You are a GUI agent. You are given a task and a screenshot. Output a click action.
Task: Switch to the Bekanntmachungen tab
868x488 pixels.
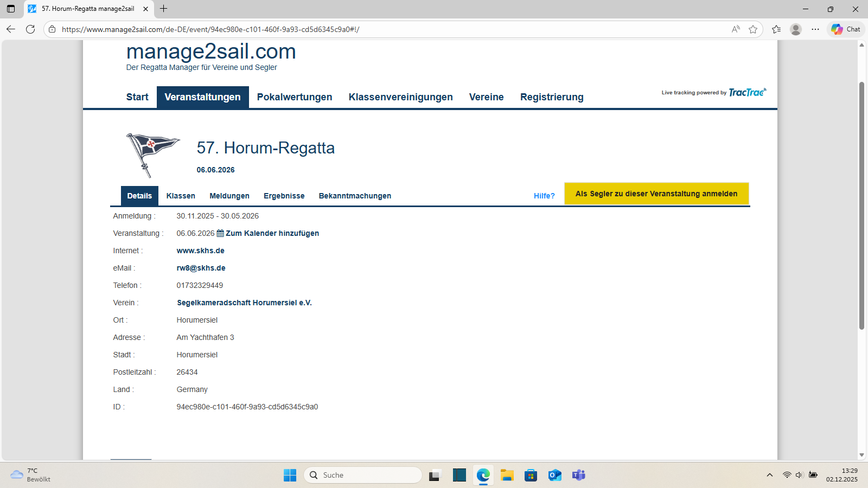[x=355, y=196]
